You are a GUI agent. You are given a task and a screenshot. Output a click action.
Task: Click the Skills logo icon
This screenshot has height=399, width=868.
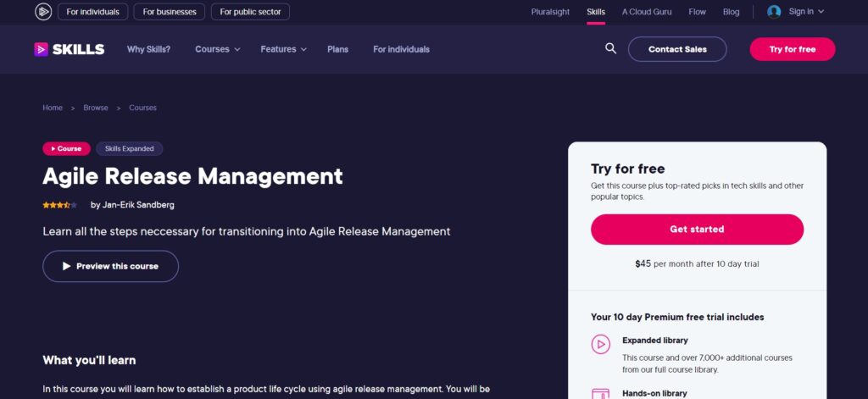click(x=41, y=49)
